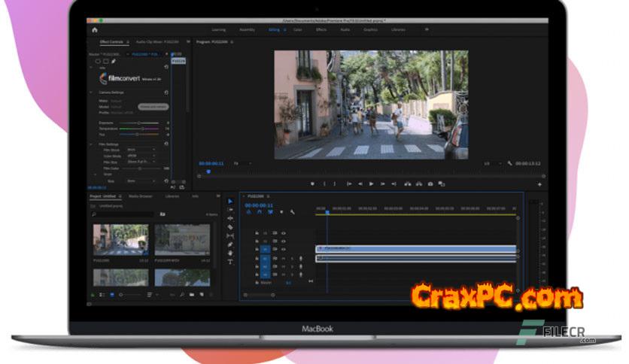Toggle the Snap magnet in the timeline
629x364 pixels.
(260, 212)
